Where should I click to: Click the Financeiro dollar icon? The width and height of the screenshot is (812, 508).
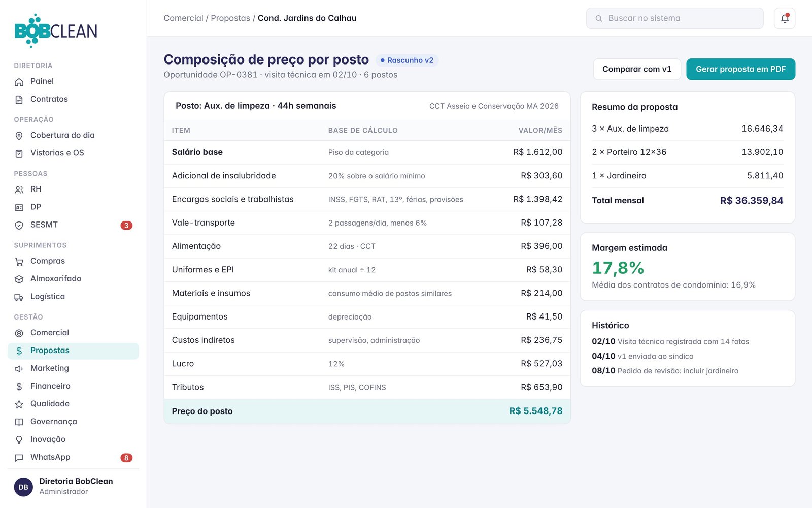(19, 386)
